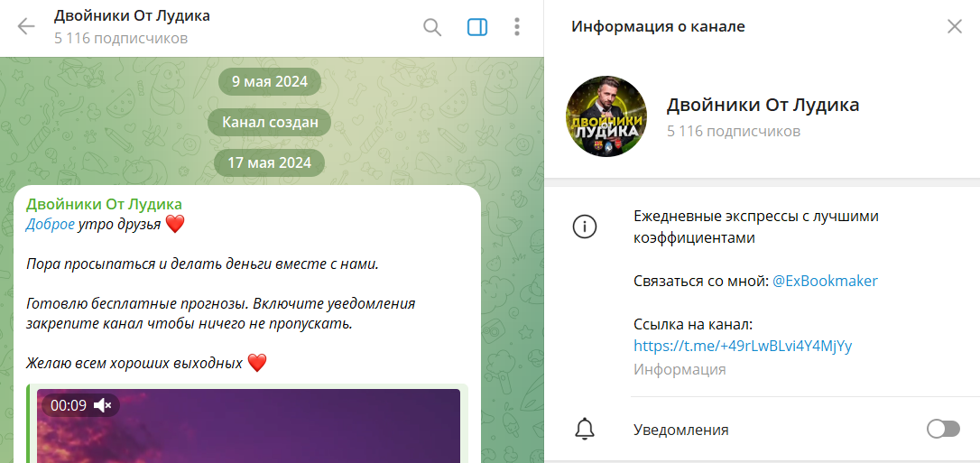Click the red heart emoji after друзья
980x463 pixels.
pyautogui.click(x=176, y=225)
